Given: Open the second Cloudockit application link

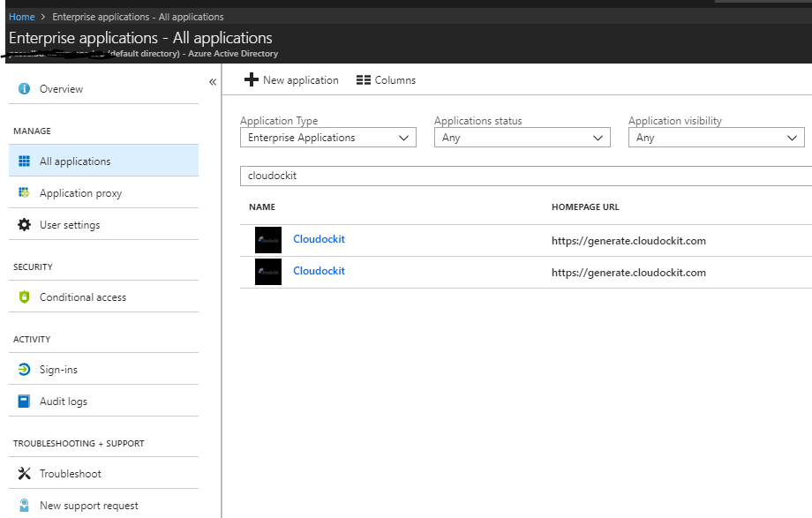Looking at the screenshot, I should (319, 270).
